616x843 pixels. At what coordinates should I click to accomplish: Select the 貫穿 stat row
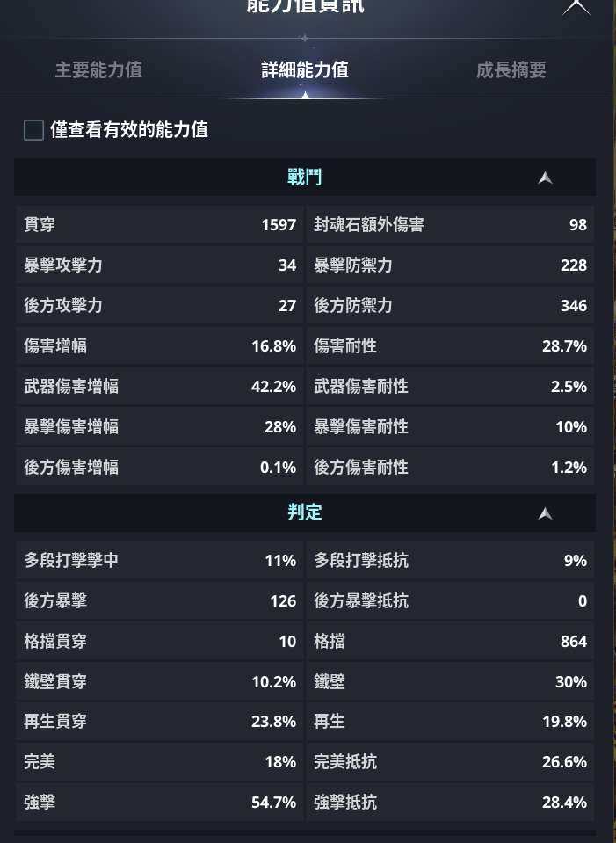click(159, 225)
